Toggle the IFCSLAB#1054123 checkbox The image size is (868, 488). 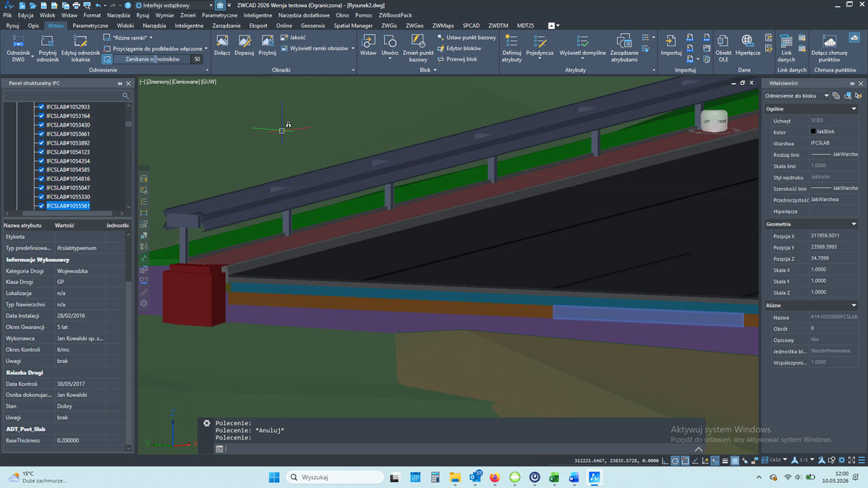pyautogui.click(x=41, y=152)
